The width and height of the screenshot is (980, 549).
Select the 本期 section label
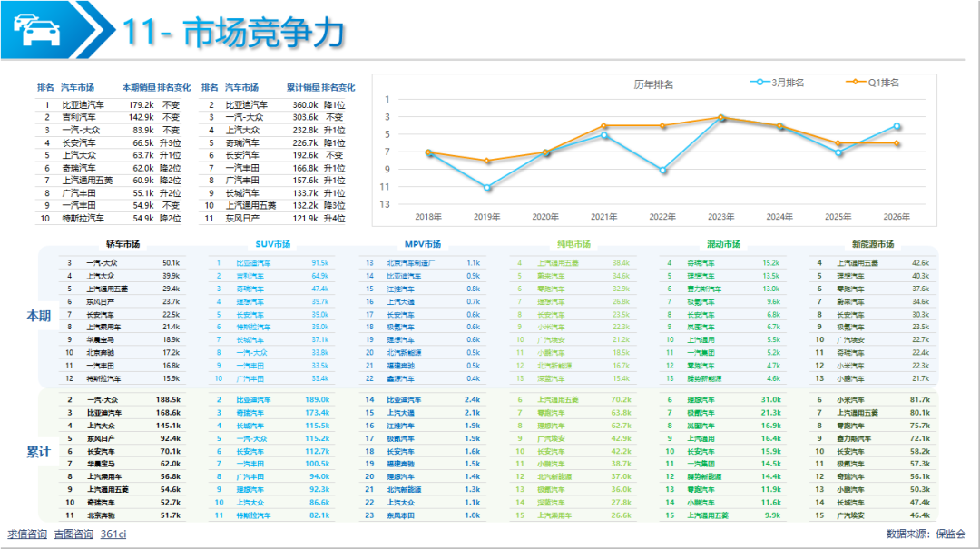pyautogui.click(x=39, y=315)
